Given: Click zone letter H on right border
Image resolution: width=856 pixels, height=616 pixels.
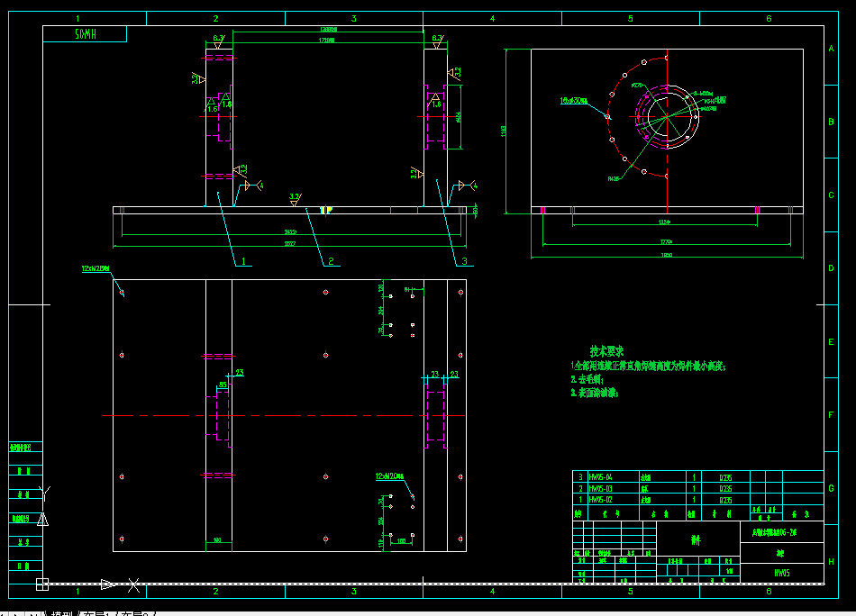Looking at the screenshot, I should [831, 561].
